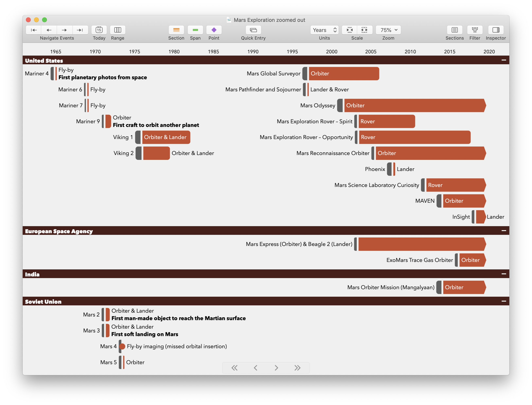Open the Range tool

(118, 30)
